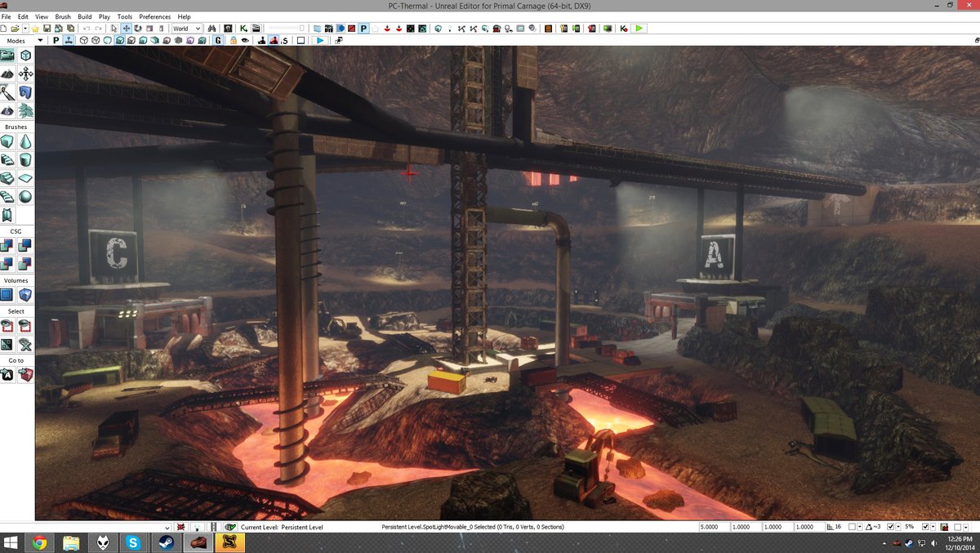
Task: Click the green Play in Editor arrow
Action: pyautogui.click(x=639, y=29)
